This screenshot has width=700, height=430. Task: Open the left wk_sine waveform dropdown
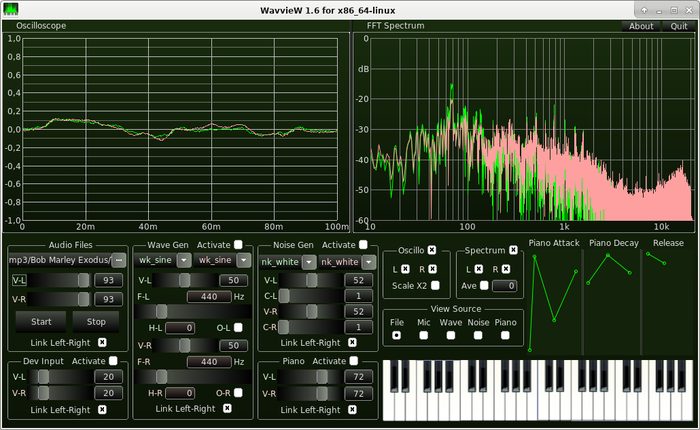[183, 261]
